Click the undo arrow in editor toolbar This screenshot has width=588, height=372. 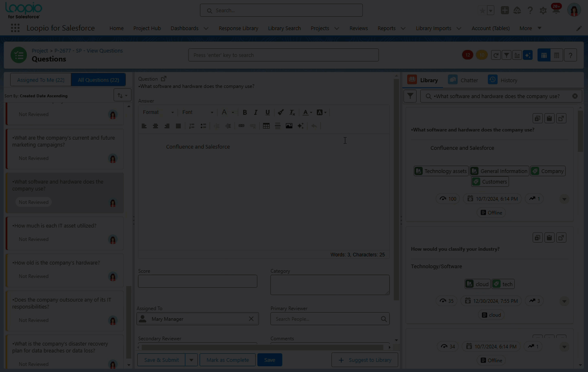coord(314,126)
